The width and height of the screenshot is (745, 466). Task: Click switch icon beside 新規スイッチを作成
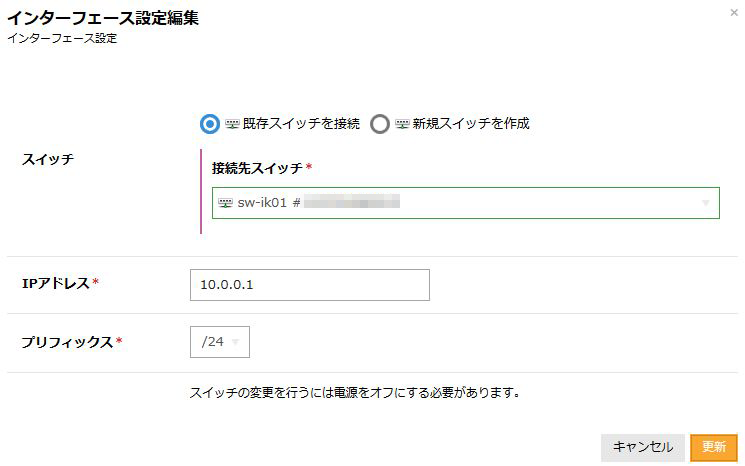coord(402,124)
